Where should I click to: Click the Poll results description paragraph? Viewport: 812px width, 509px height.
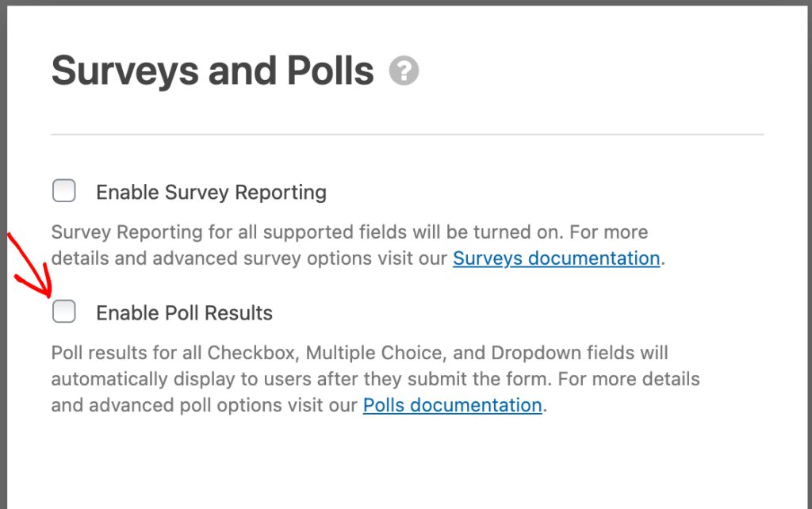tap(373, 378)
